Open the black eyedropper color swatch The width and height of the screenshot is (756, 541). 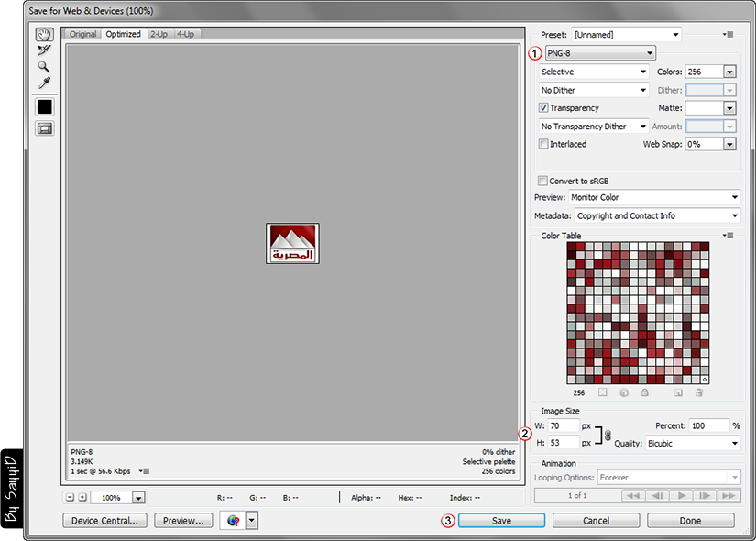pyautogui.click(x=44, y=106)
